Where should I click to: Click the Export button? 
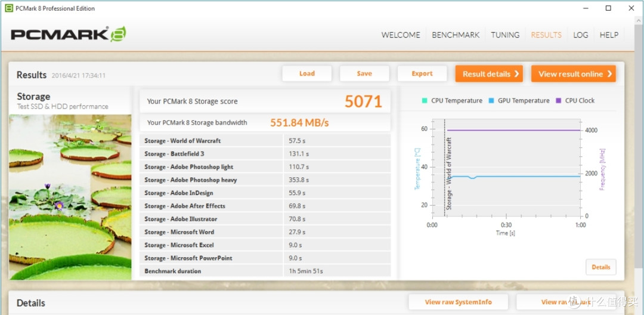[422, 73]
